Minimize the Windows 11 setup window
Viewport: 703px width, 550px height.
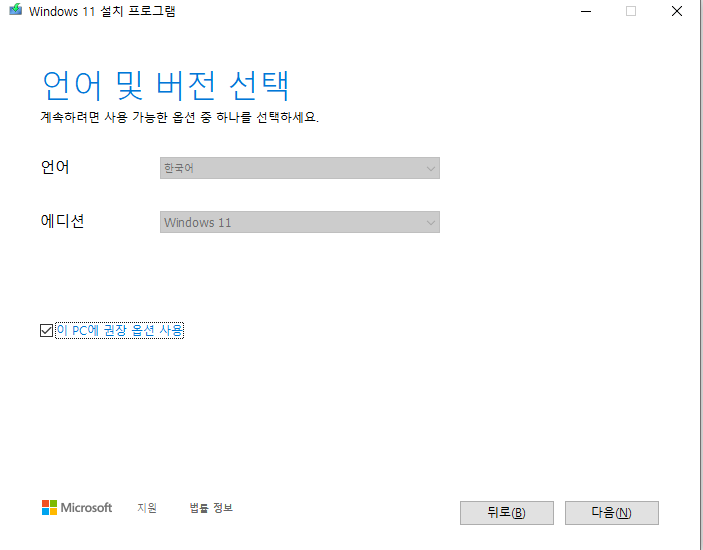tap(586, 11)
